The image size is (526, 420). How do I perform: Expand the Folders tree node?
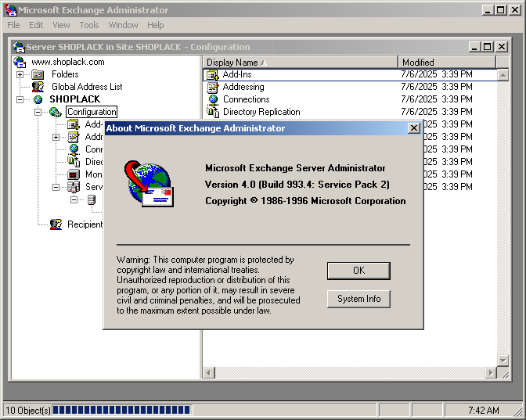pyautogui.click(x=20, y=74)
